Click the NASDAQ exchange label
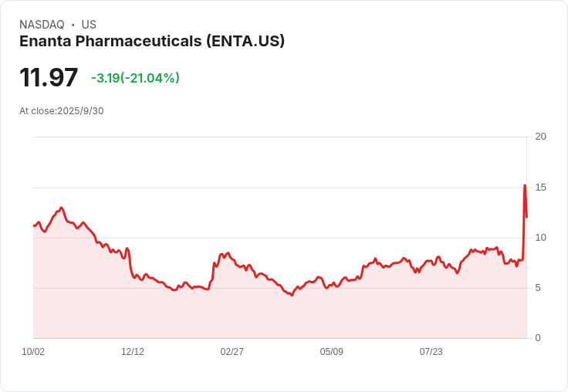Image resolution: width=568 pixels, height=392 pixels. (42, 25)
